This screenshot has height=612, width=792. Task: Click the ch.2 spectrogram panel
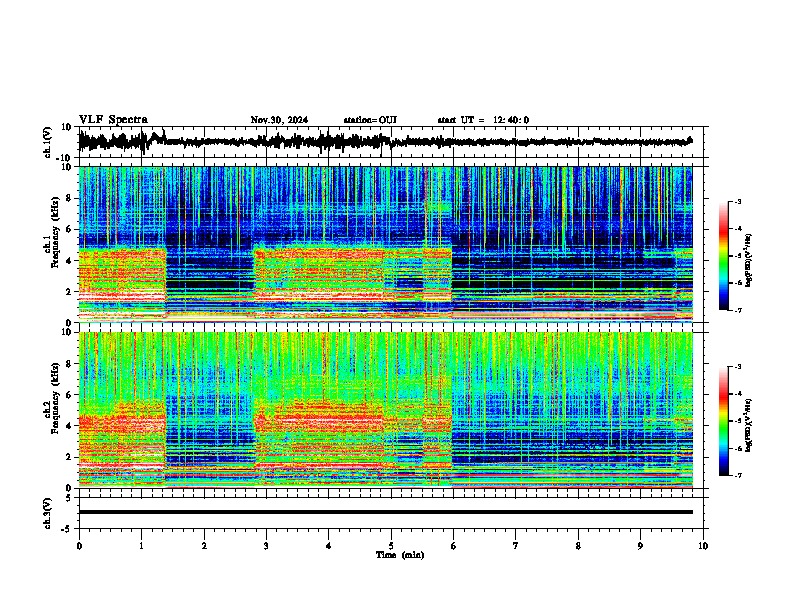(x=385, y=410)
